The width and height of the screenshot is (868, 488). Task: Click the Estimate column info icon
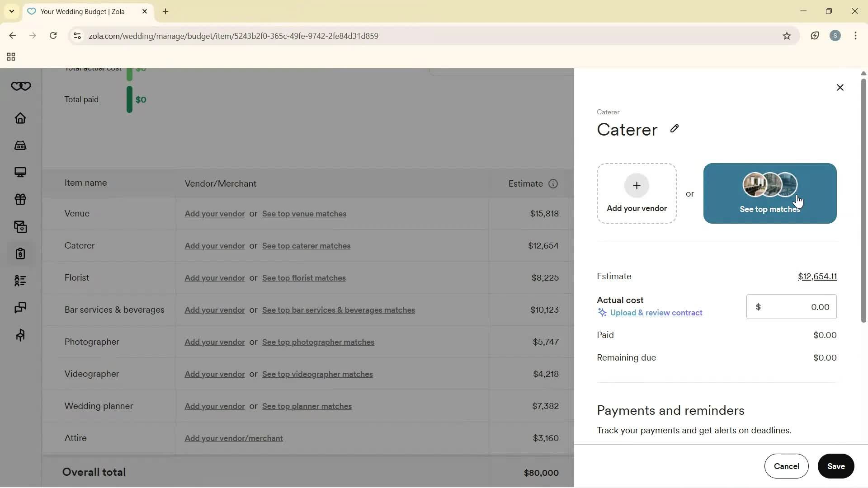click(x=553, y=184)
